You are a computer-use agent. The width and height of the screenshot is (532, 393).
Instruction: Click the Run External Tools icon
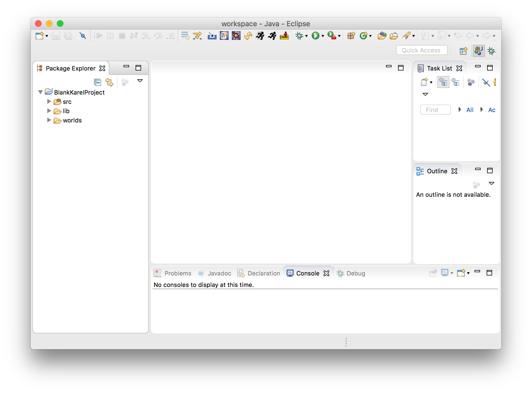(332, 36)
